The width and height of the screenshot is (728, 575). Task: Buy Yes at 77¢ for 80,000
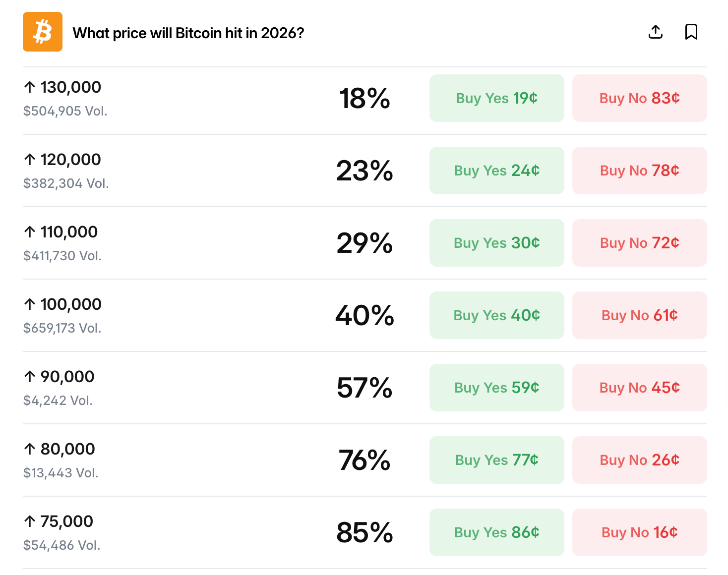[496, 460]
